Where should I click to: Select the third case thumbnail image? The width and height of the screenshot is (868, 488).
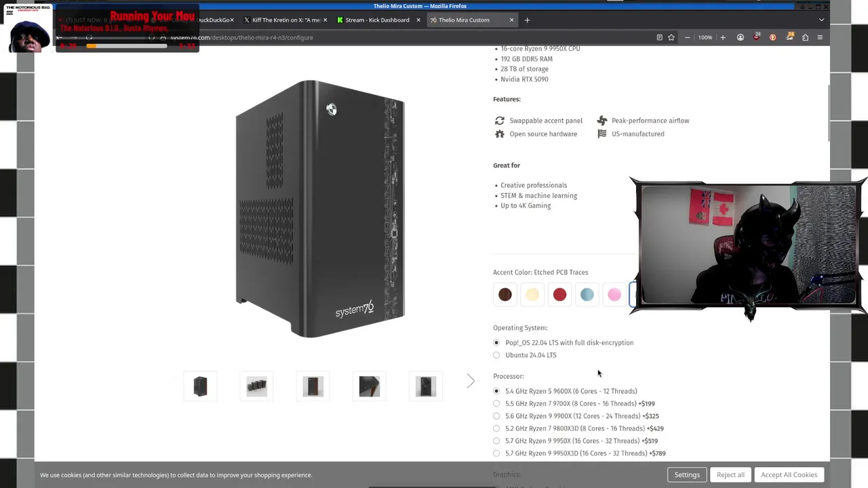click(313, 386)
